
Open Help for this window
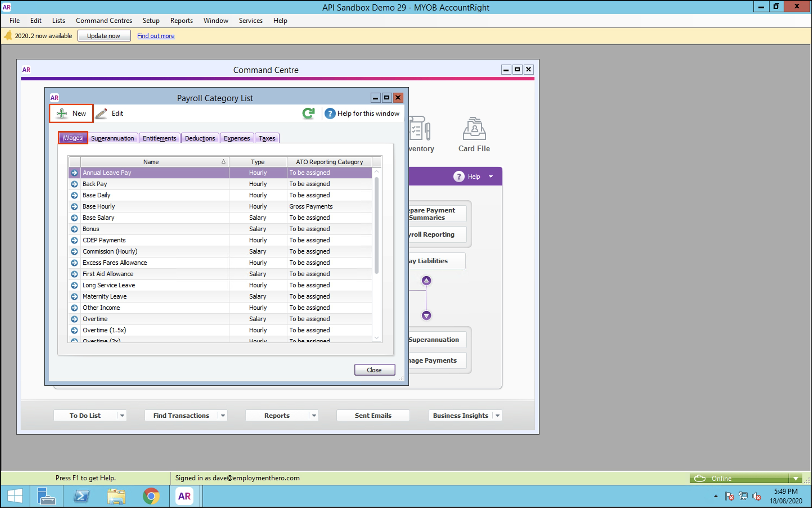pos(363,113)
